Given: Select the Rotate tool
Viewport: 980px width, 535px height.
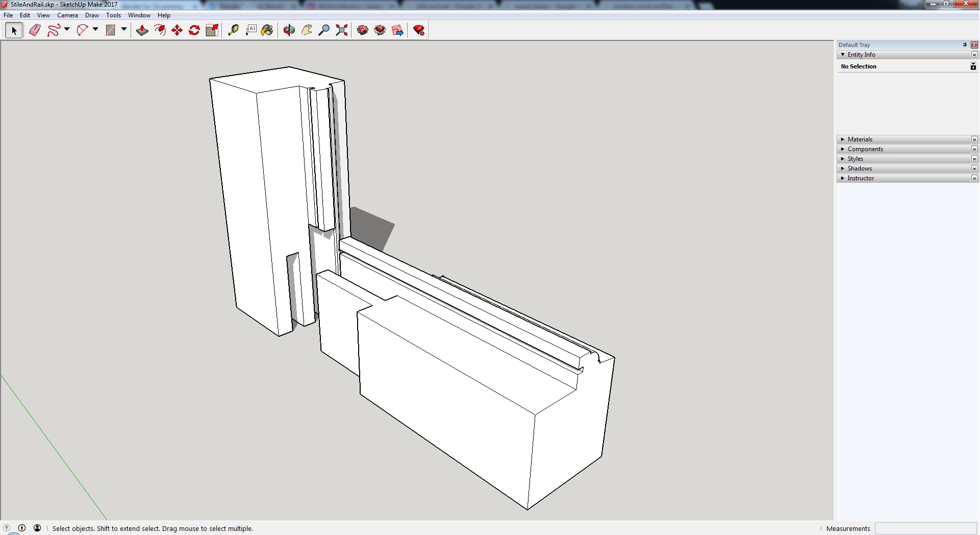Looking at the screenshot, I should tap(194, 31).
